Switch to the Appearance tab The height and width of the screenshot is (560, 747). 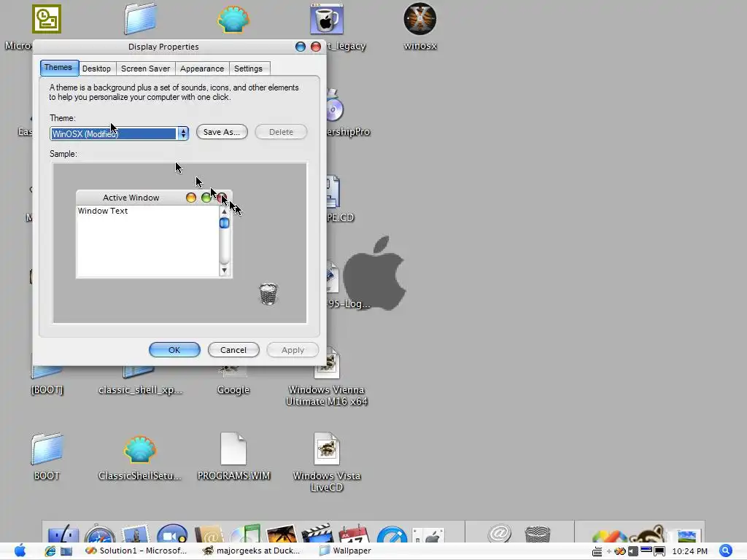coord(202,69)
